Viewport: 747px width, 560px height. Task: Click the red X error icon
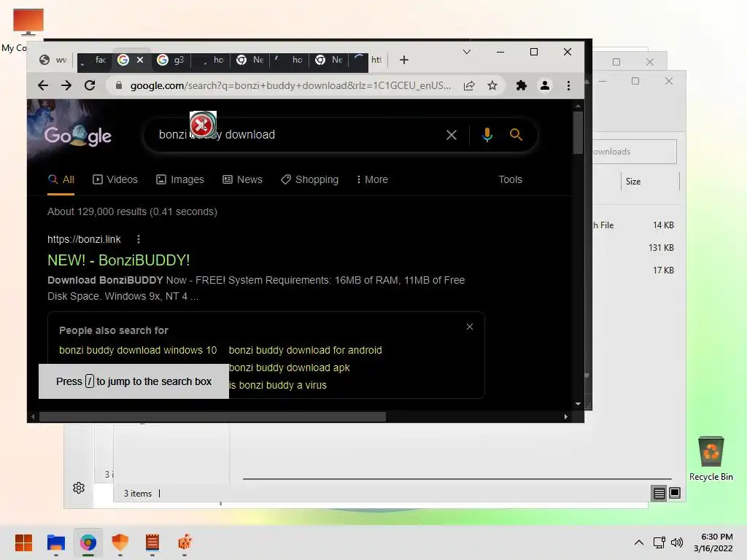[203, 125]
